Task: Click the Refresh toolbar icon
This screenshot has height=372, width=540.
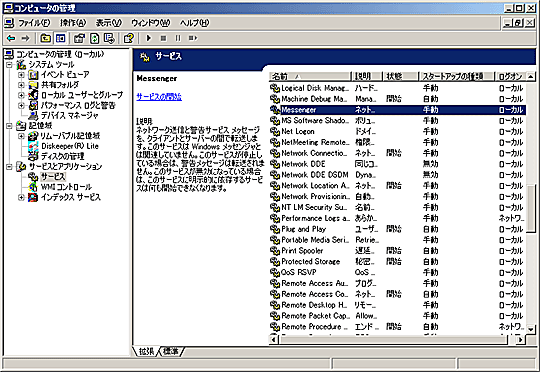Action: pos(95,38)
